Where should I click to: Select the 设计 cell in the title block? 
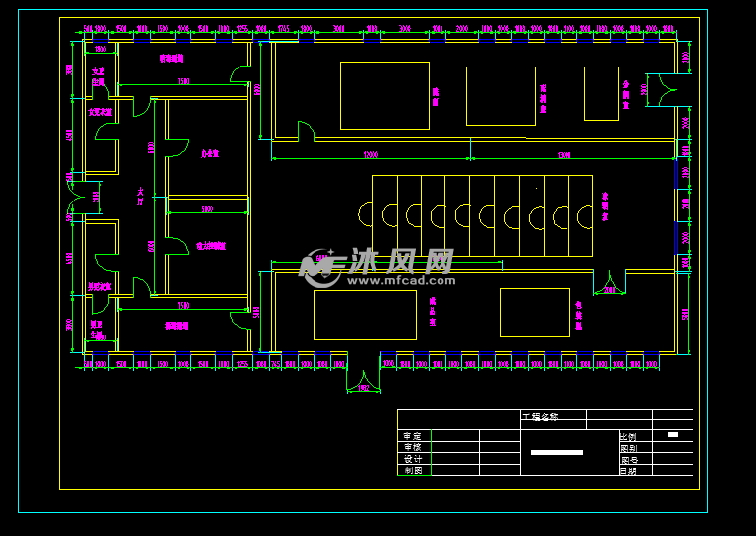click(414, 459)
